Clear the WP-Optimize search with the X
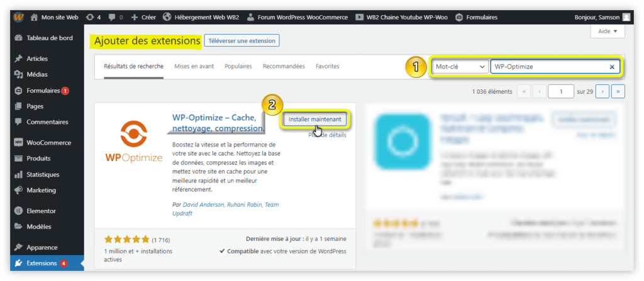Image resolution: width=644 pixels, height=281 pixels. click(612, 67)
